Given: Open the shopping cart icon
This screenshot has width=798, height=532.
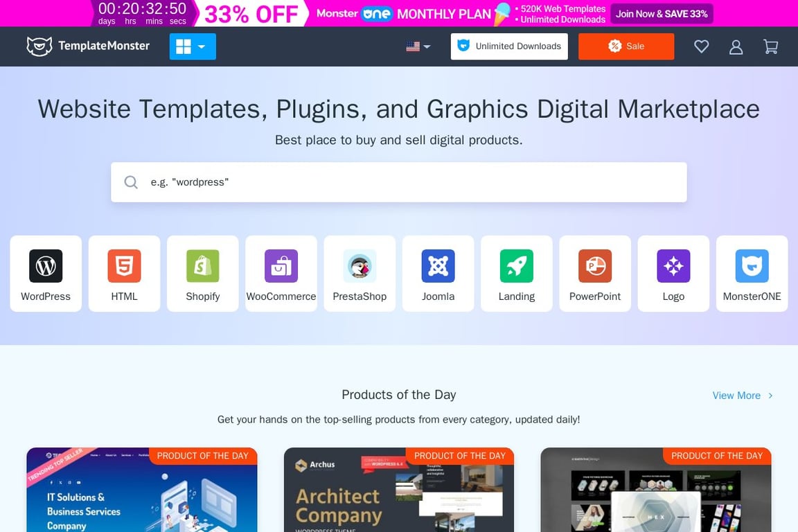Looking at the screenshot, I should point(770,46).
